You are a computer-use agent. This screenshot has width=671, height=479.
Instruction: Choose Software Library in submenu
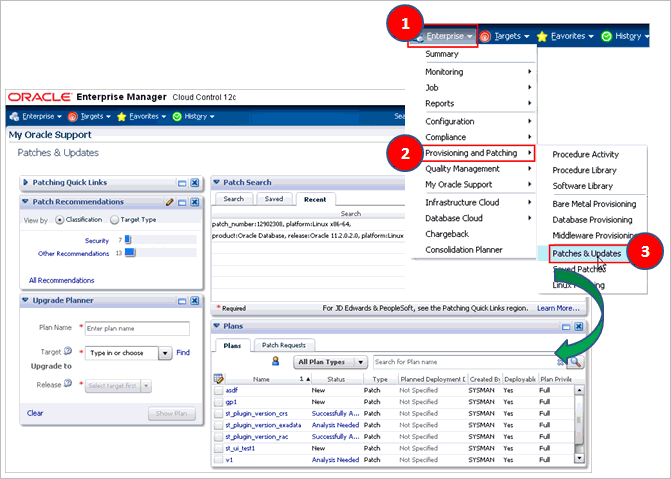(582, 186)
